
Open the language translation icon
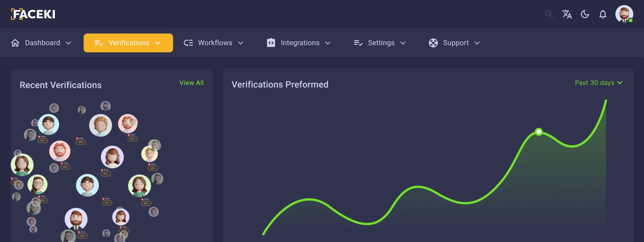click(567, 14)
